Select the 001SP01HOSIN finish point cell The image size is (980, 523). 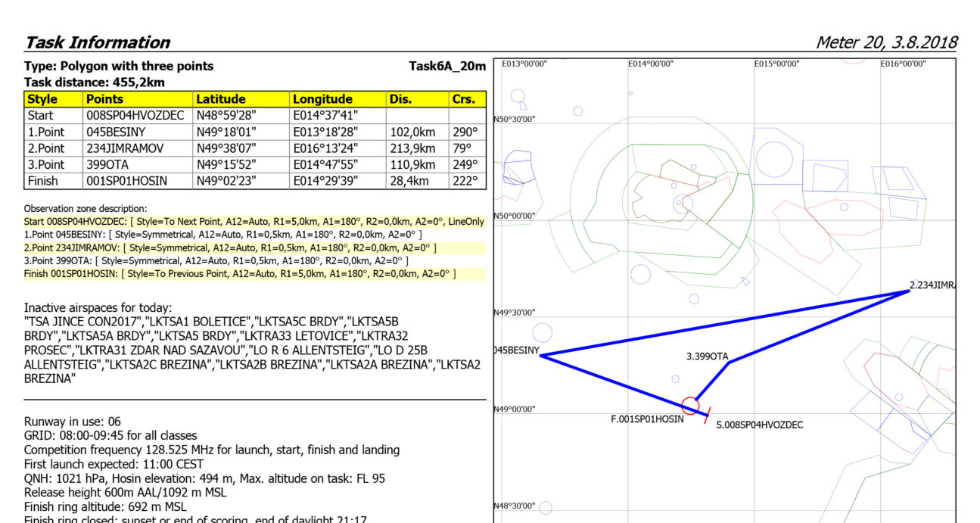(x=126, y=181)
